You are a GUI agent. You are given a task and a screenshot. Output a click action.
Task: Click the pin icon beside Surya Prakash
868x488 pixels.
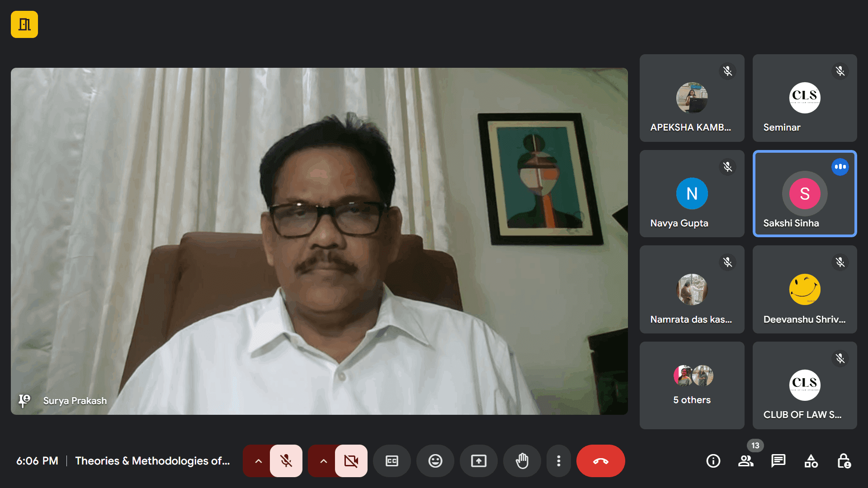pos(24,400)
